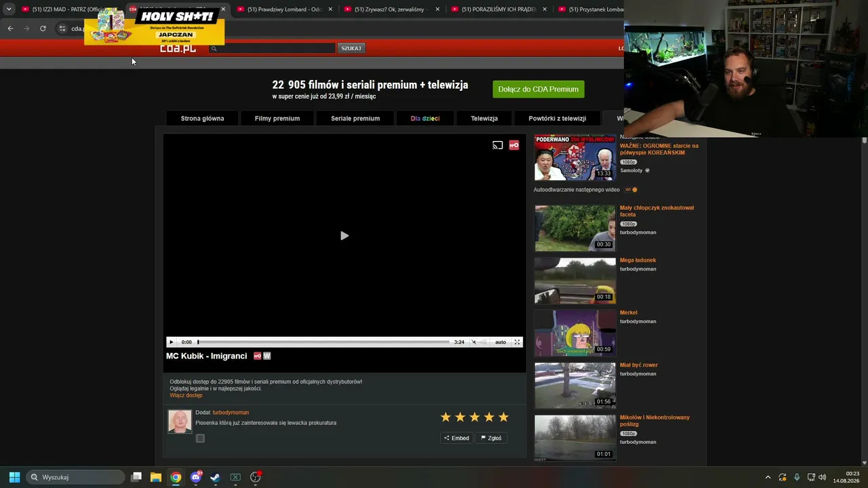Rate the video one star
Image resolution: width=868 pixels, height=488 pixels.
click(x=446, y=418)
